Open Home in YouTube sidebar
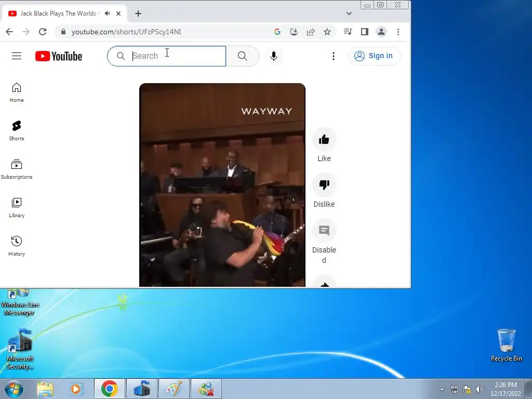 tap(17, 92)
